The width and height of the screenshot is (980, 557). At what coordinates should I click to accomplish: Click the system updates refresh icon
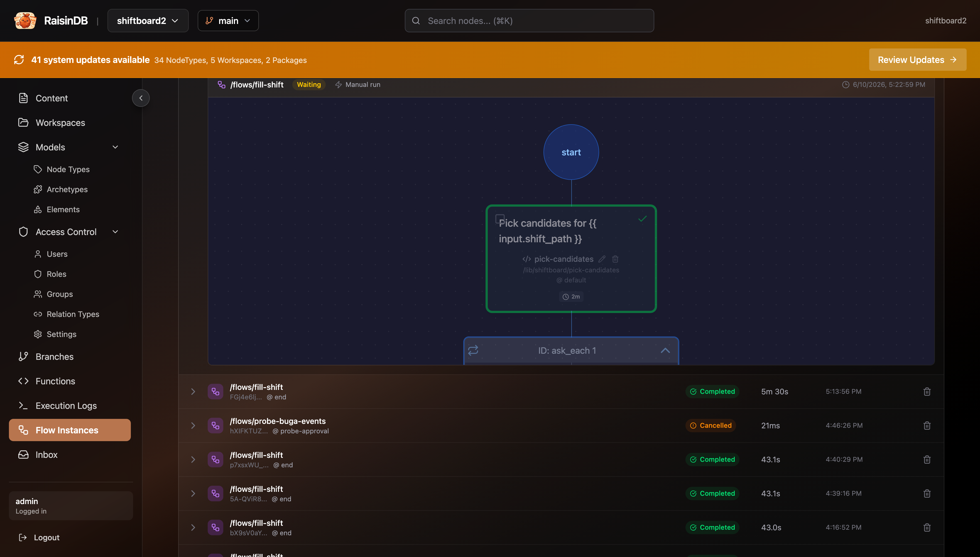click(x=19, y=60)
